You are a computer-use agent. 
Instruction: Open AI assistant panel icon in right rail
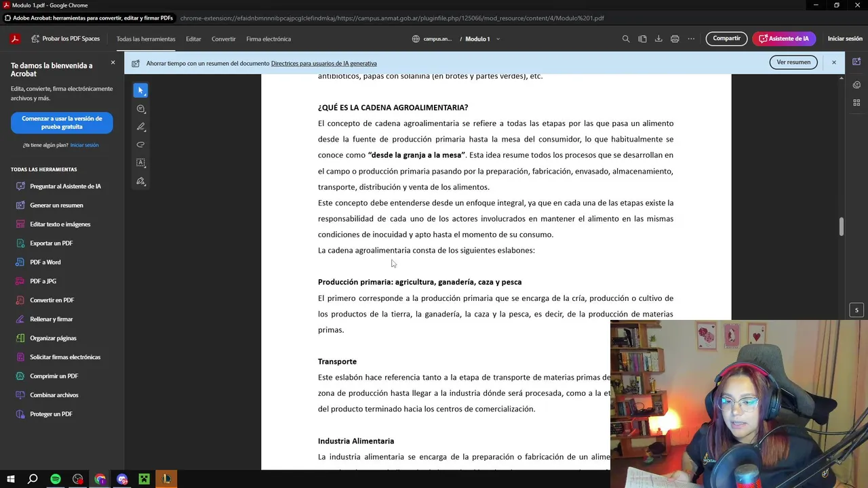click(856, 62)
